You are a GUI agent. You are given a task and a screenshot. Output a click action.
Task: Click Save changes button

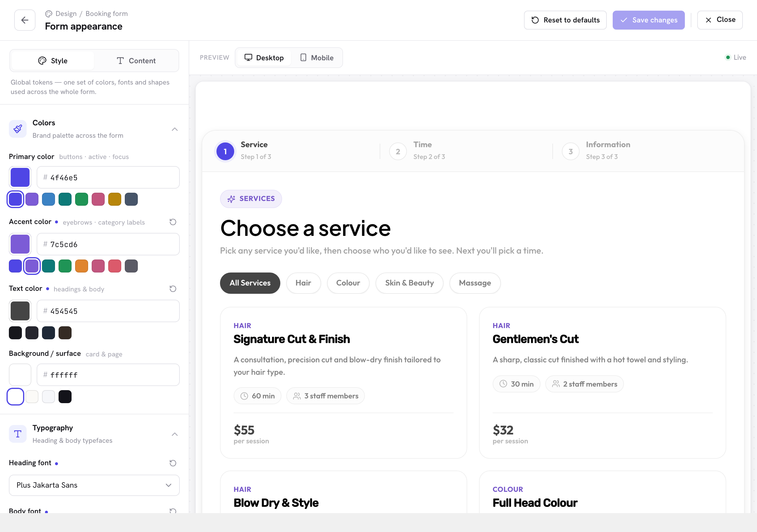click(x=648, y=20)
